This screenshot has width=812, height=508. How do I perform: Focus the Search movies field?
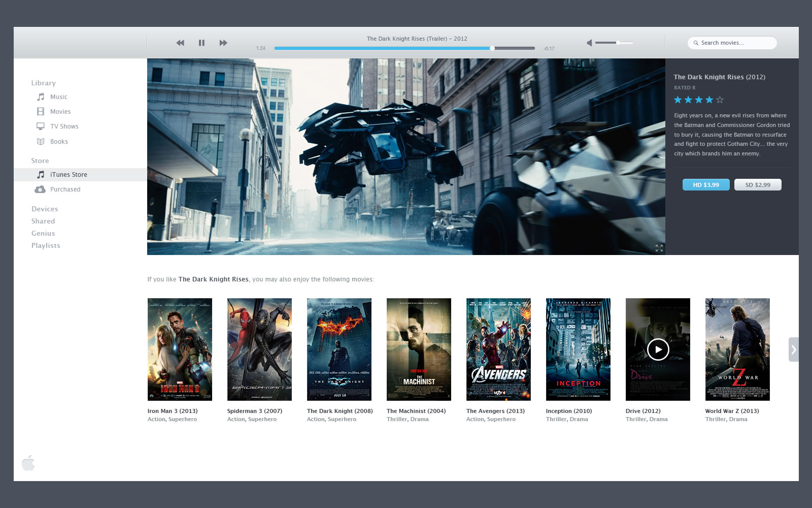(732, 43)
